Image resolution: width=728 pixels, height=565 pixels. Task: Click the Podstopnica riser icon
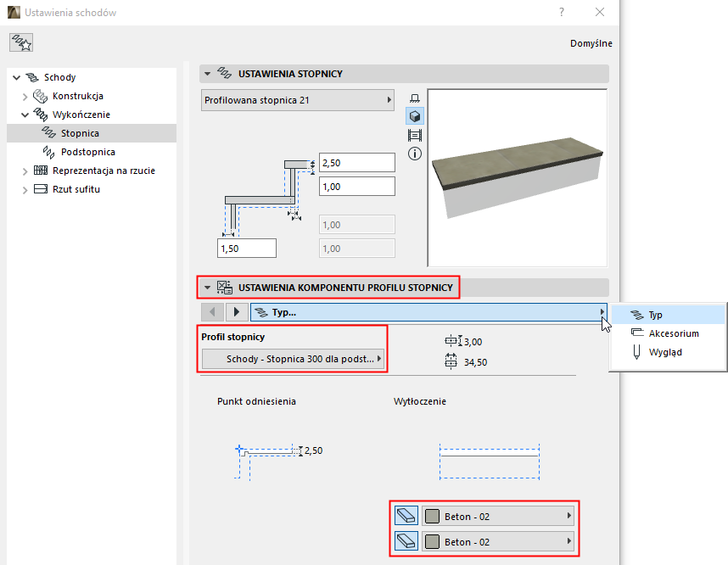tap(48, 152)
